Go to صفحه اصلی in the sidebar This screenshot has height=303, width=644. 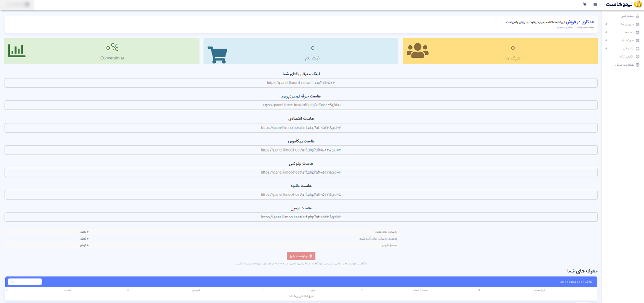click(627, 16)
